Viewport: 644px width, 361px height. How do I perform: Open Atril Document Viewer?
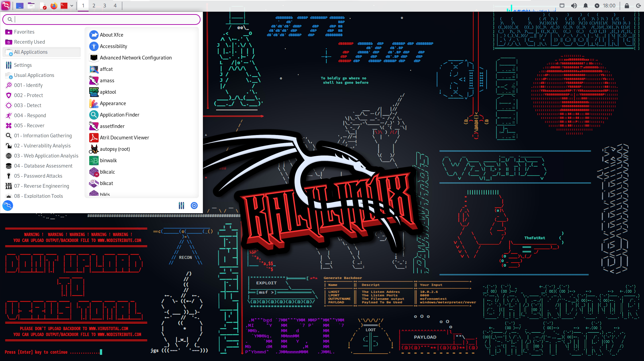click(x=124, y=138)
